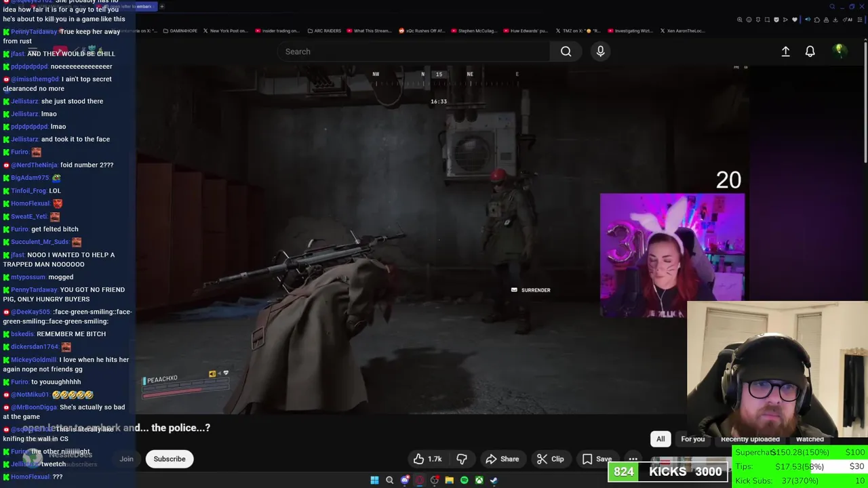Click the emoji face icon in browser toolbar
The image size is (868, 488).
click(x=749, y=20)
